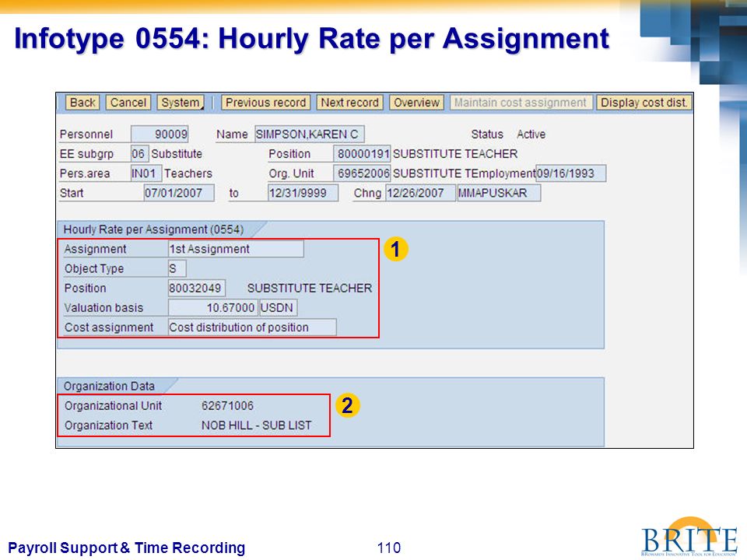
Task: Open the Overview button
Action: pyautogui.click(x=416, y=103)
